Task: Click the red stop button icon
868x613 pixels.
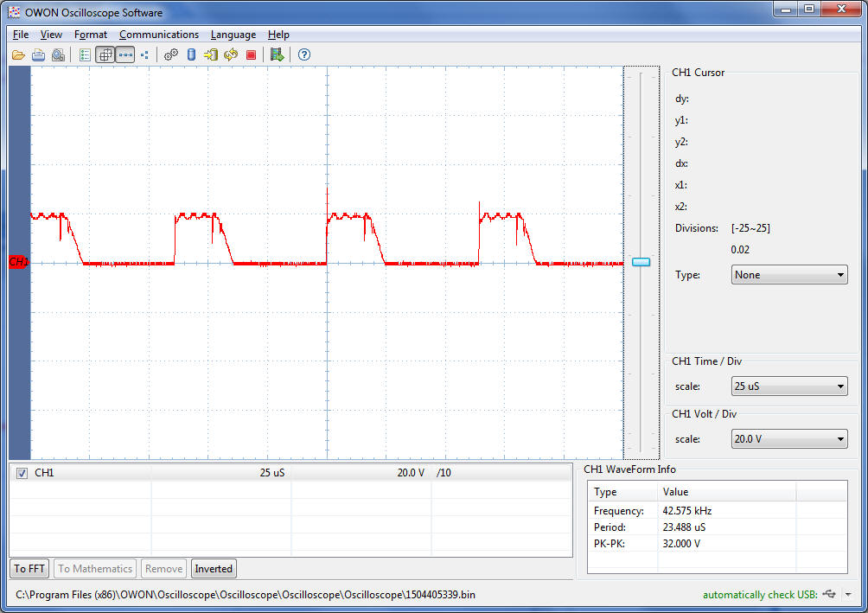Action: 251,54
